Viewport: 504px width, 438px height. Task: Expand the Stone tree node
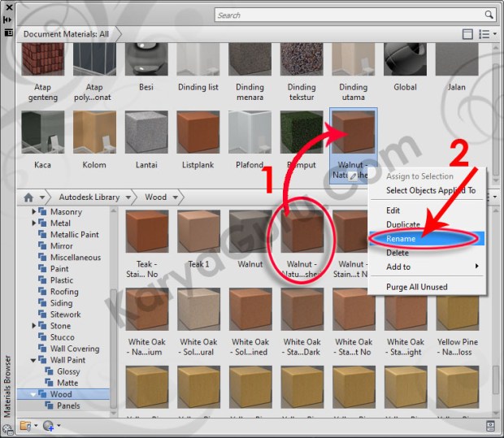pyautogui.click(x=34, y=326)
